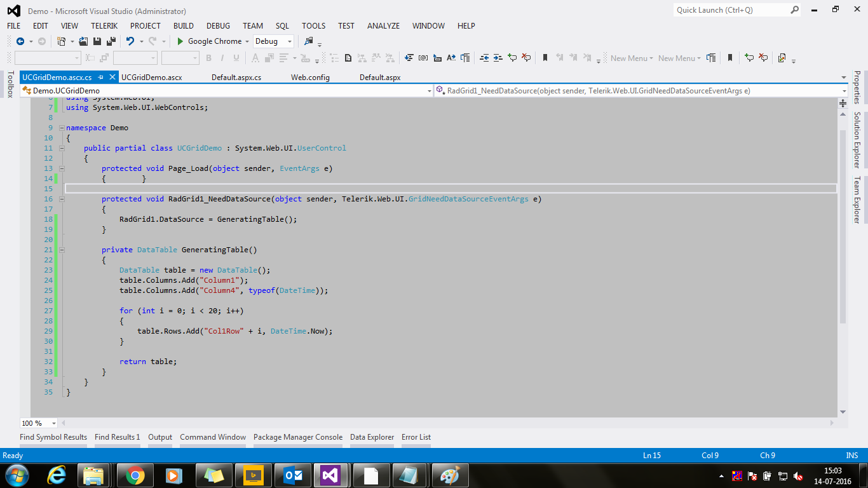Expand the Demo.UCGridDemo class dropdown

[x=429, y=91]
